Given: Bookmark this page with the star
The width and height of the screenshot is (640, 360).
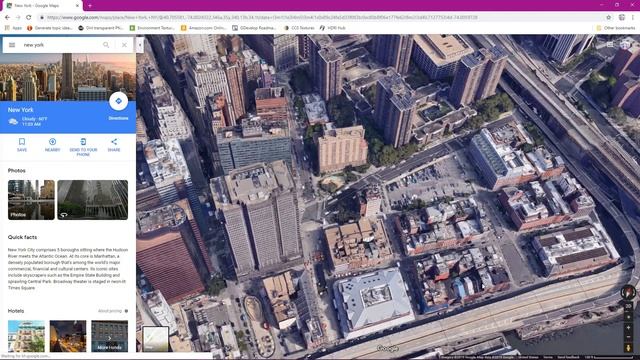Looking at the screenshot, I should pyautogui.click(x=609, y=18).
